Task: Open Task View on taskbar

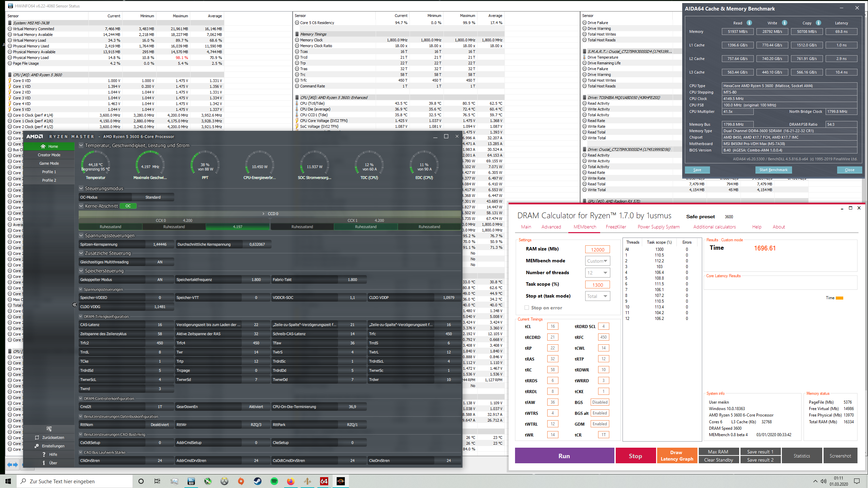Action: 157,481
